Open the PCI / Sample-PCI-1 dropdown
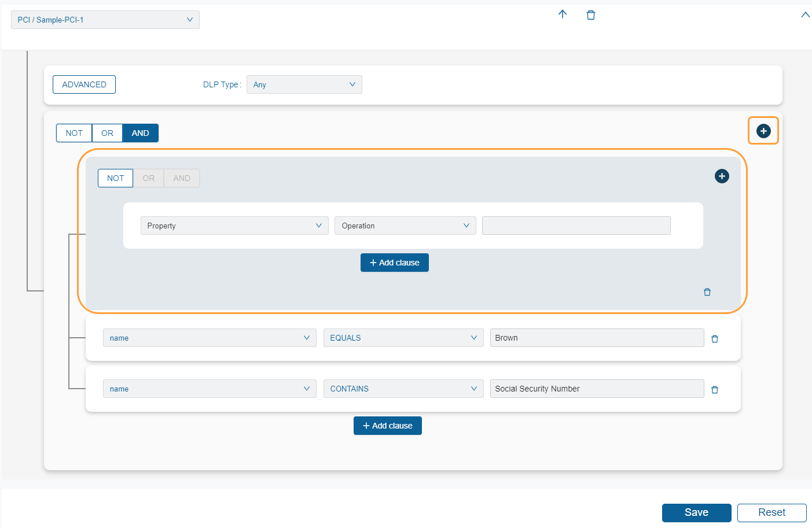 coord(105,20)
